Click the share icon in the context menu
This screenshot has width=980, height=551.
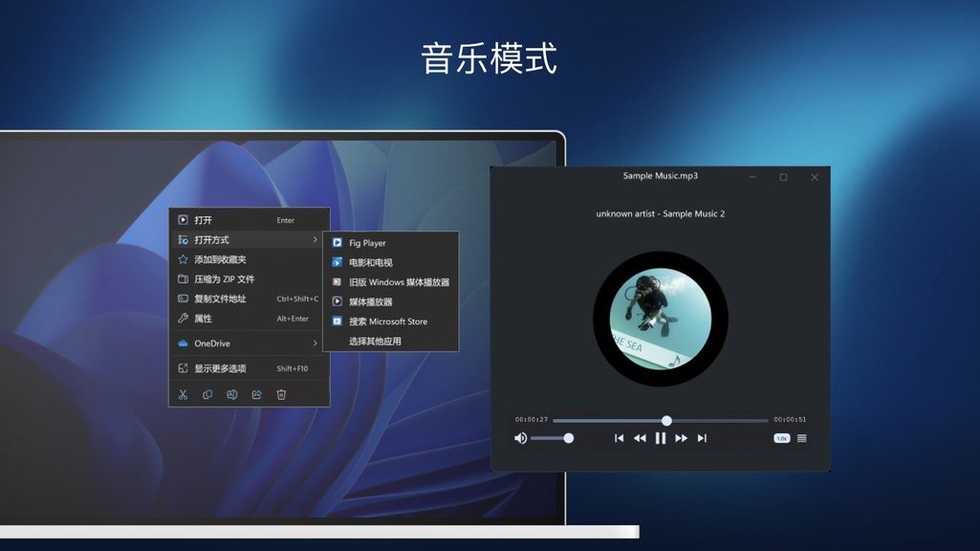point(256,393)
